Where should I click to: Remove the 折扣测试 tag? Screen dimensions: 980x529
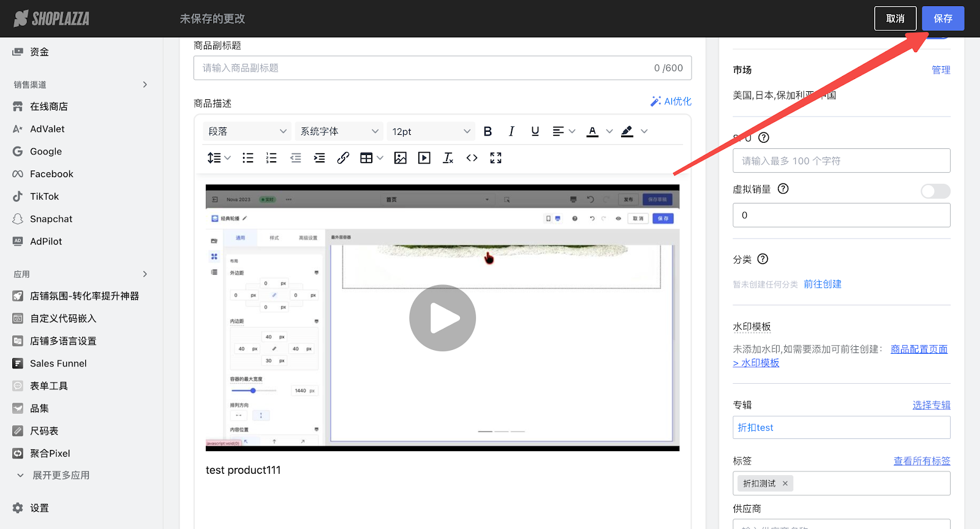(785, 484)
